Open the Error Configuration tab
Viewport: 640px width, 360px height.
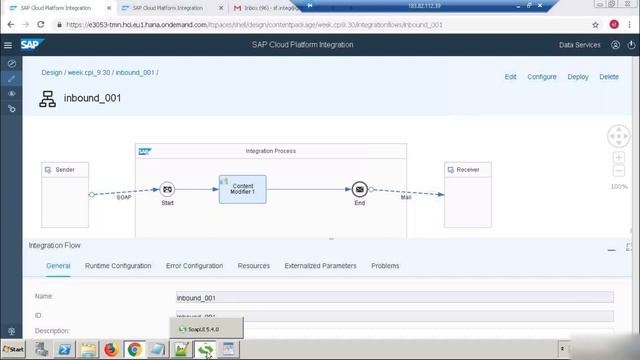(194, 266)
